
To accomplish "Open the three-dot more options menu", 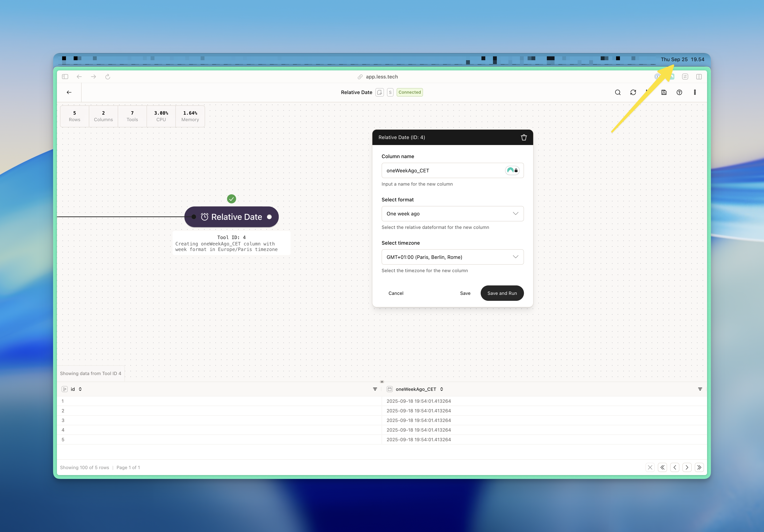I will tap(695, 93).
